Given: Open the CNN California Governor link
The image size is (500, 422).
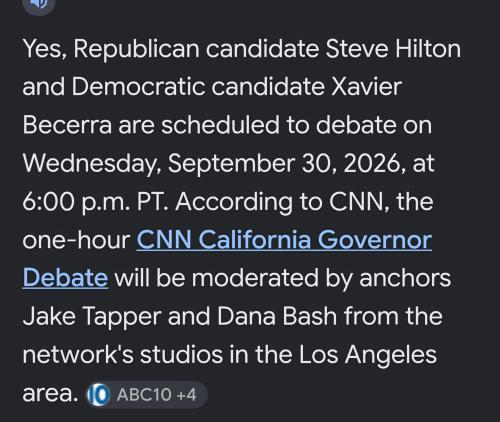Looking at the screenshot, I should (x=284, y=240).
